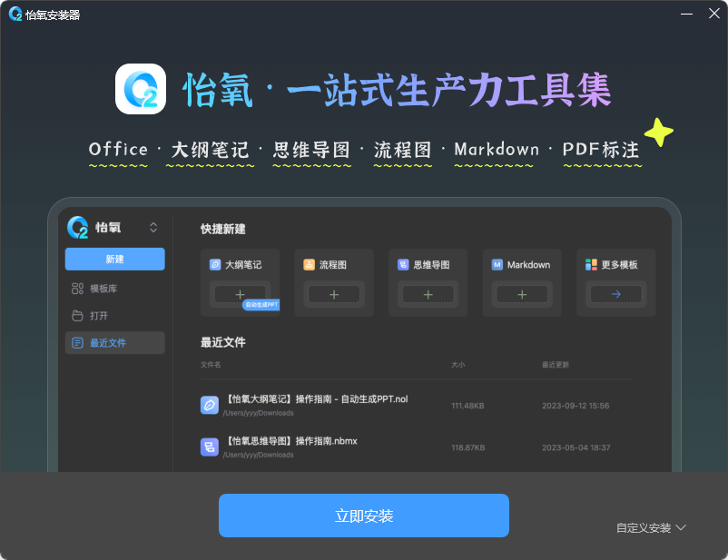Click the note icon beside 自动生成PPT.nol
728x560 pixels.
click(209, 404)
